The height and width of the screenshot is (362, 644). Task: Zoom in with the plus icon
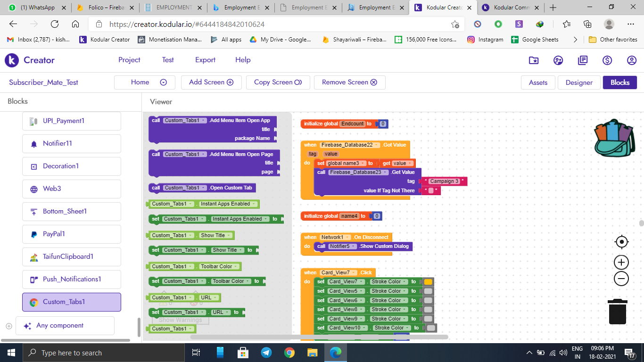(x=621, y=263)
